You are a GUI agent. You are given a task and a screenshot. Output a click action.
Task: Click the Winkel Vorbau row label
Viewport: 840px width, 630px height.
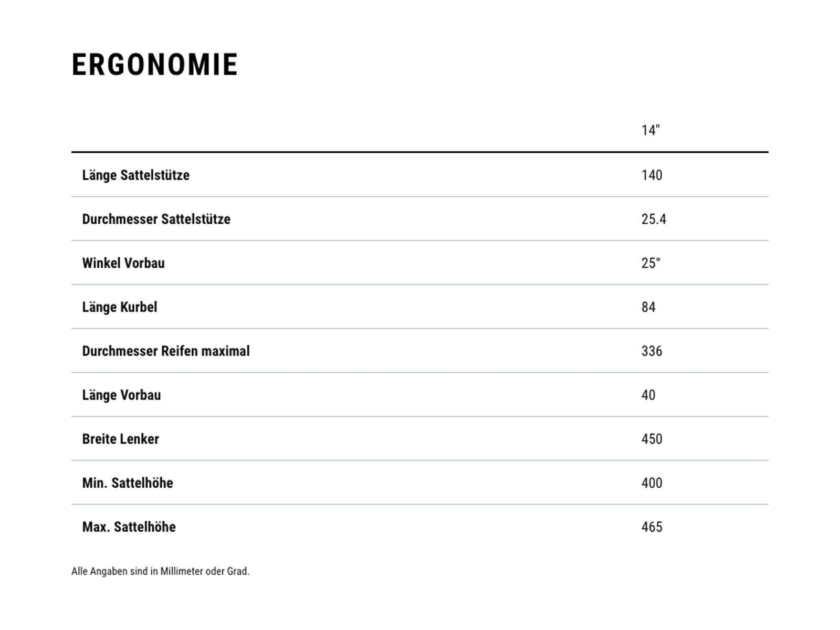[123, 263]
